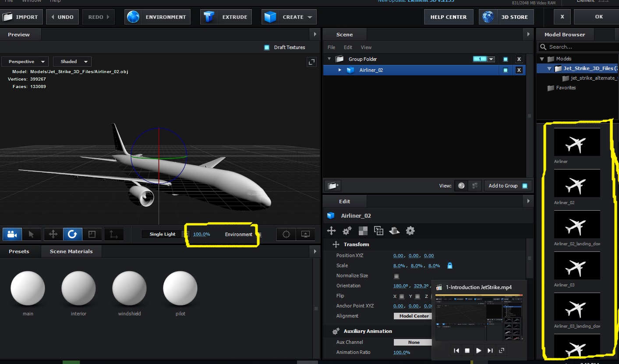Expand the Airliner_02 scene item
This screenshot has height=364, width=619.
click(340, 70)
